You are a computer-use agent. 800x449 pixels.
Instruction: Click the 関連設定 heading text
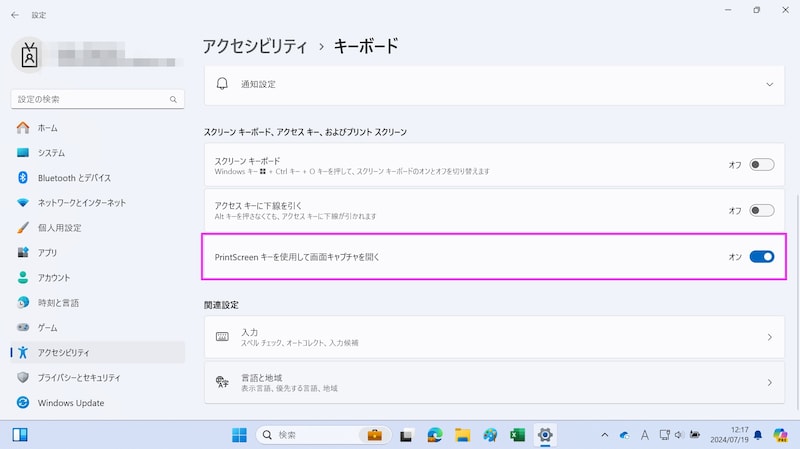(221, 305)
